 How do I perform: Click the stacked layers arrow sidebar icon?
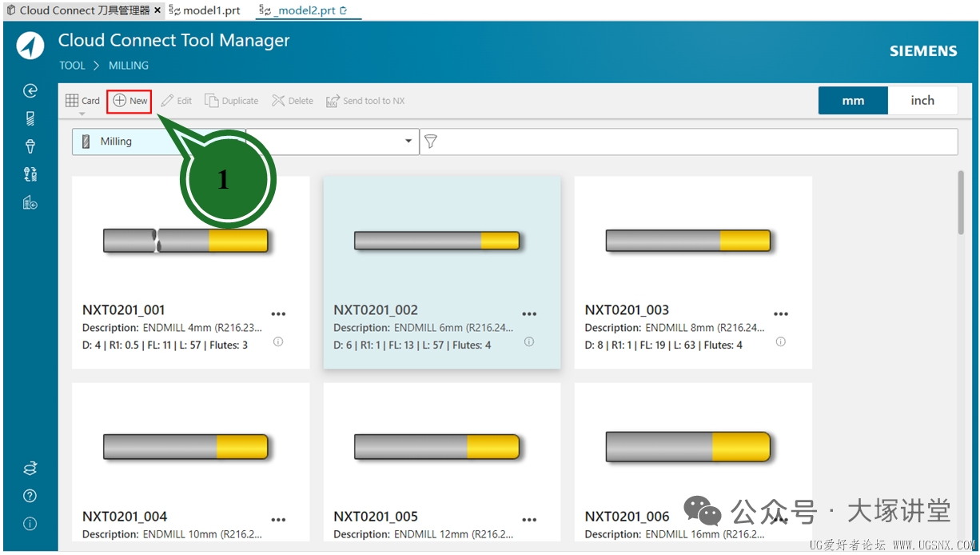pyautogui.click(x=30, y=469)
